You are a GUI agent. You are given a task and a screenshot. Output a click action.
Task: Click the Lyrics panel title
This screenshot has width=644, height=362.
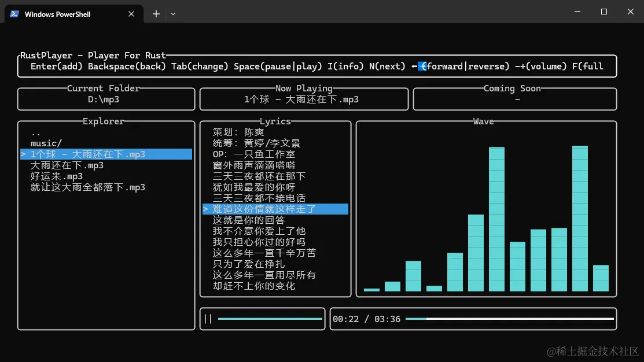click(x=275, y=121)
